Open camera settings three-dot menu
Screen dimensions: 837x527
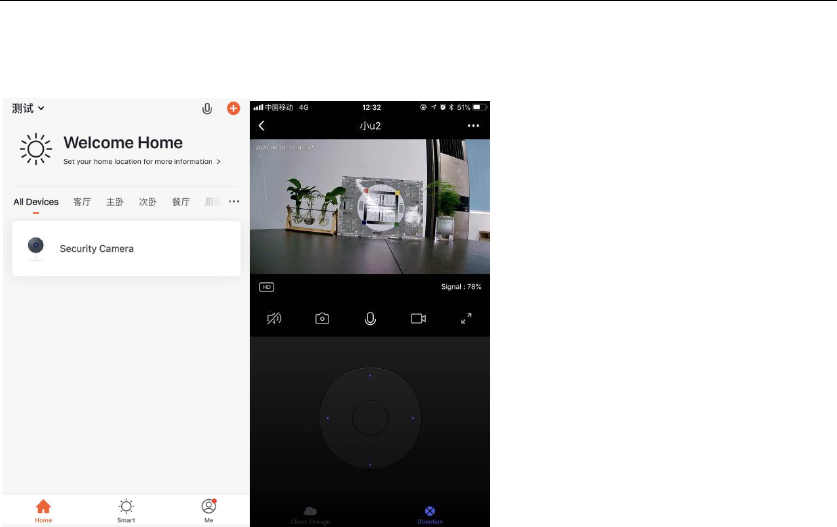(473, 125)
